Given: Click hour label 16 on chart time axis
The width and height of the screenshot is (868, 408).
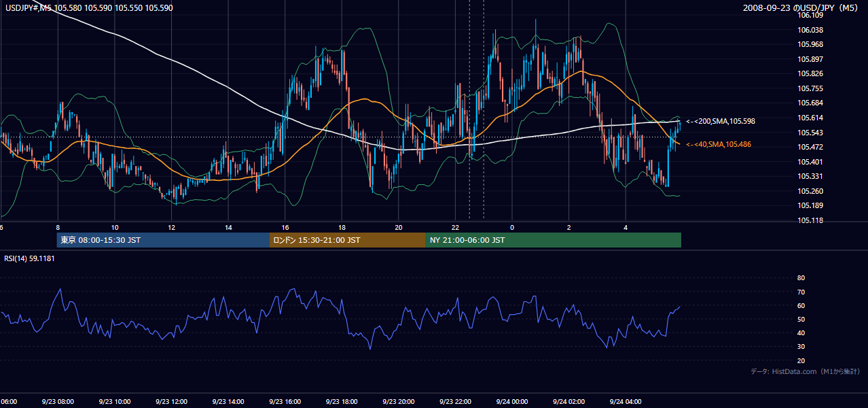Looking at the screenshot, I should pyautogui.click(x=285, y=228).
